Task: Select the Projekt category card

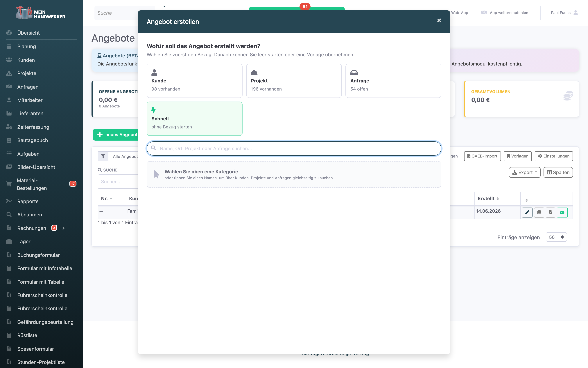Action: (294, 81)
